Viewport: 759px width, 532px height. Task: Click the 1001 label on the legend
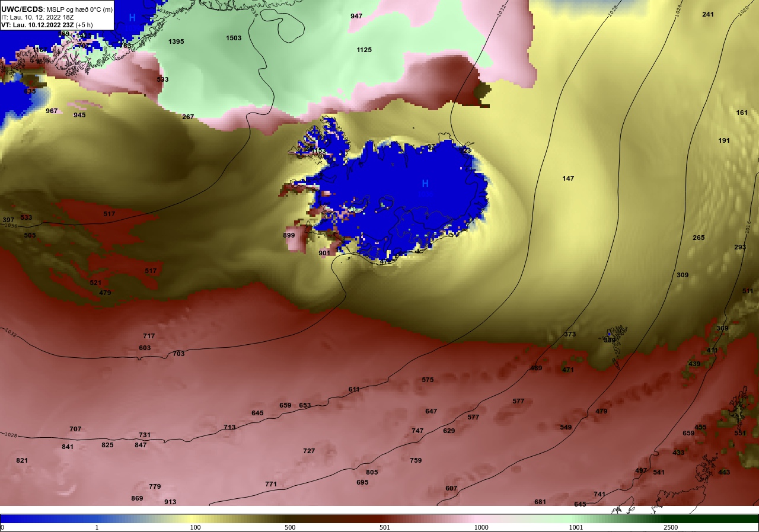click(x=576, y=527)
